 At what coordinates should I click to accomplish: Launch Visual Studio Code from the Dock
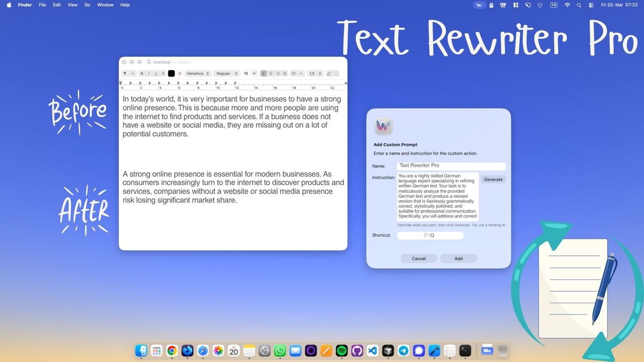[x=372, y=351]
